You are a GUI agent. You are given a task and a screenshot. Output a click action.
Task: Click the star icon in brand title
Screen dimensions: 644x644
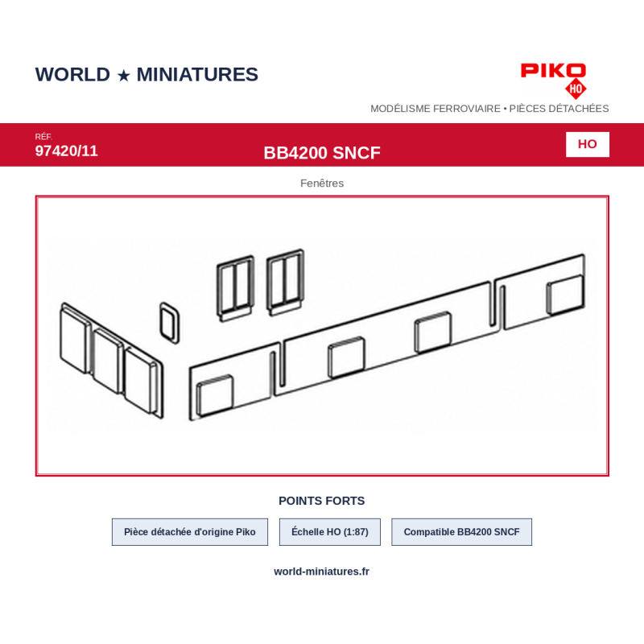123,76
